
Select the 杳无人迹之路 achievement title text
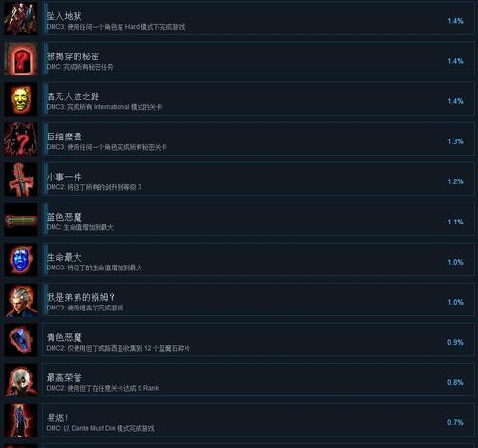click(73, 96)
